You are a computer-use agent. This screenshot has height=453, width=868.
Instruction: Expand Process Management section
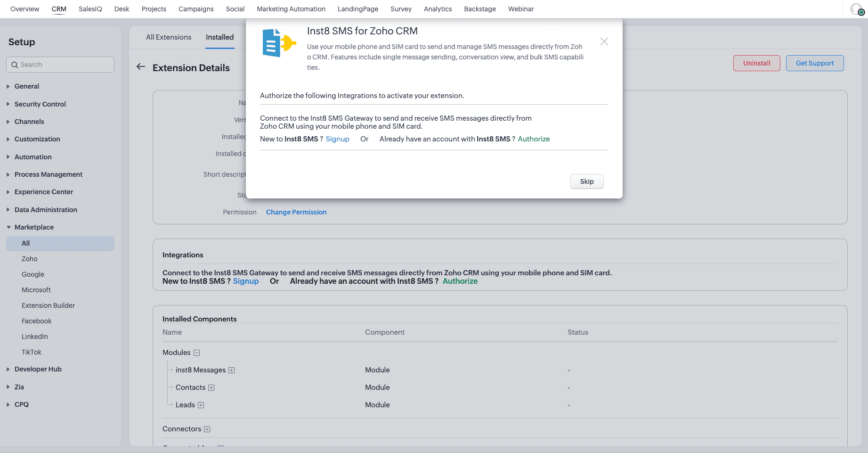pyautogui.click(x=8, y=174)
